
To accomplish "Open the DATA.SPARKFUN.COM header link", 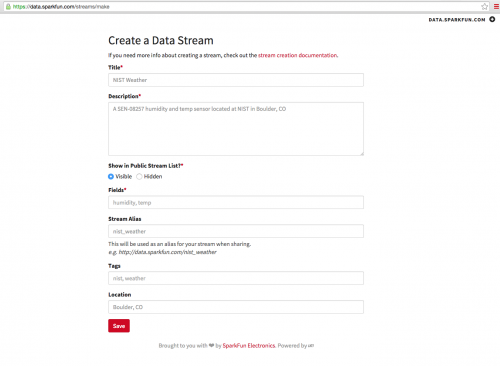I will point(457,20).
